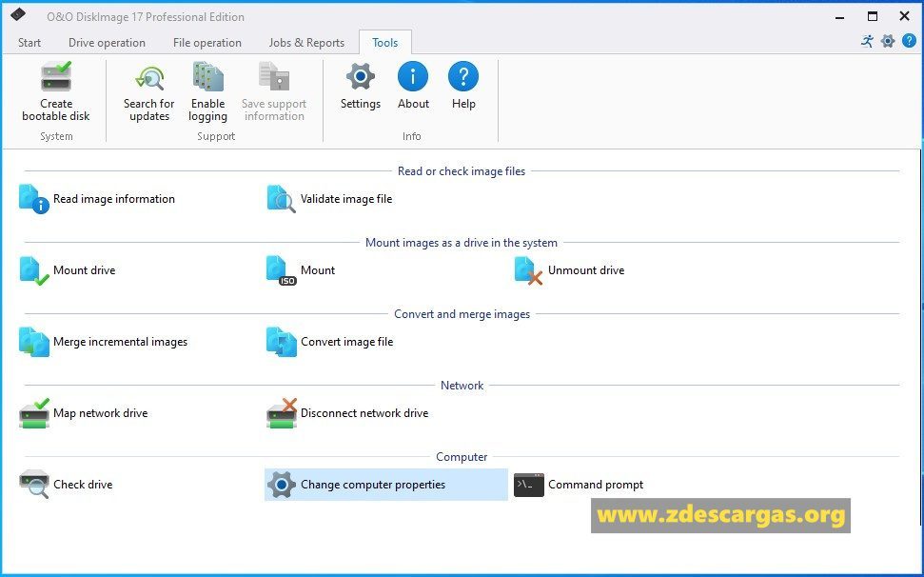The image size is (924, 577).
Task: Click the About info icon
Action: (x=413, y=76)
